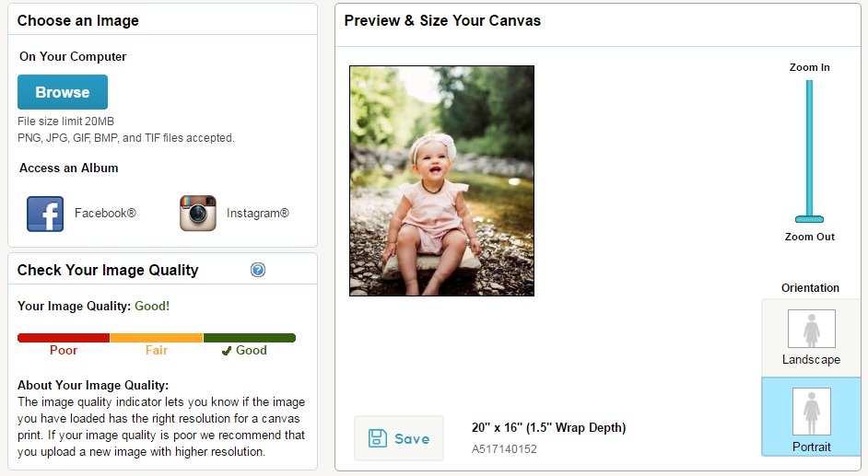Click the top of the zoom slider track
This screenshot has width=868, height=476.
(x=809, y=84)
